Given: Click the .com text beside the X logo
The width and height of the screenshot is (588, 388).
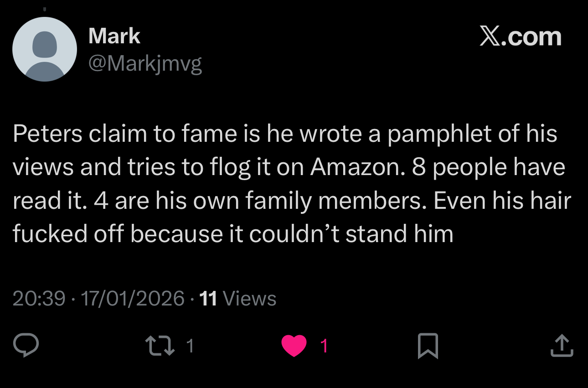Looking at the screenshot, I should (531, 37).
